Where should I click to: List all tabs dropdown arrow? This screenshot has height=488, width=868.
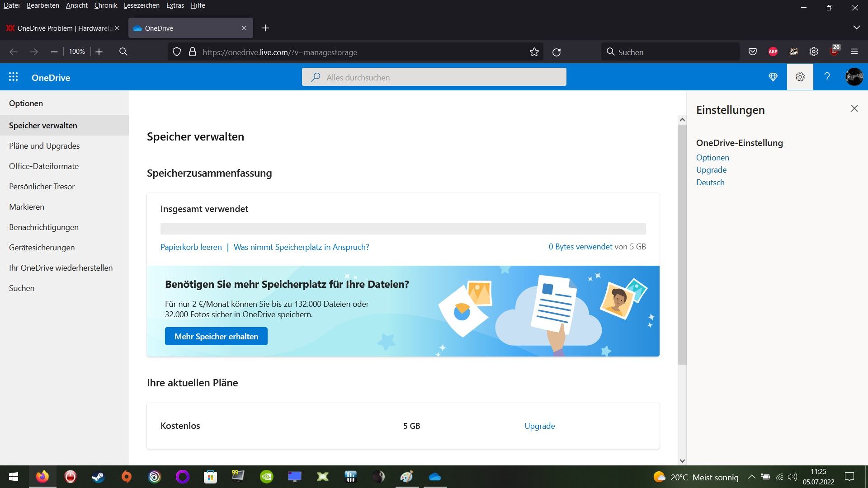(856, 28)
